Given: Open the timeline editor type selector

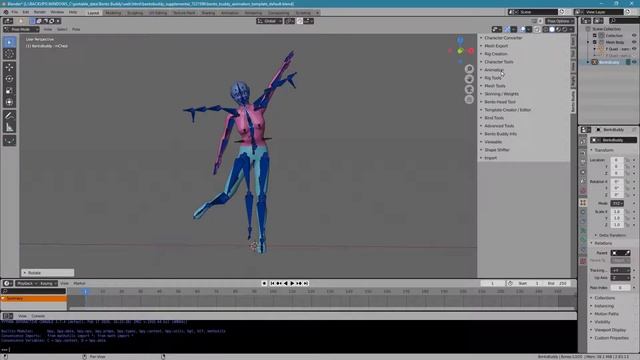Looking at the screenshot, I should [8, 283].
